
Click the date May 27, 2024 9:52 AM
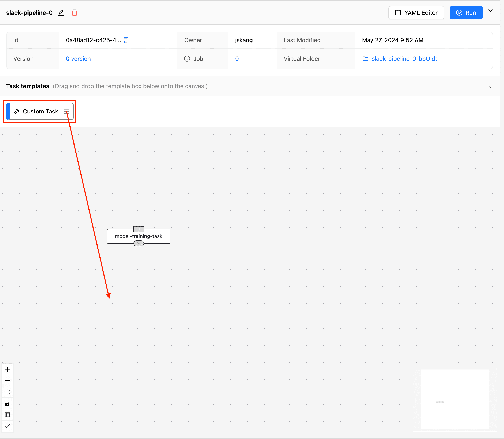tap(393, 40)
